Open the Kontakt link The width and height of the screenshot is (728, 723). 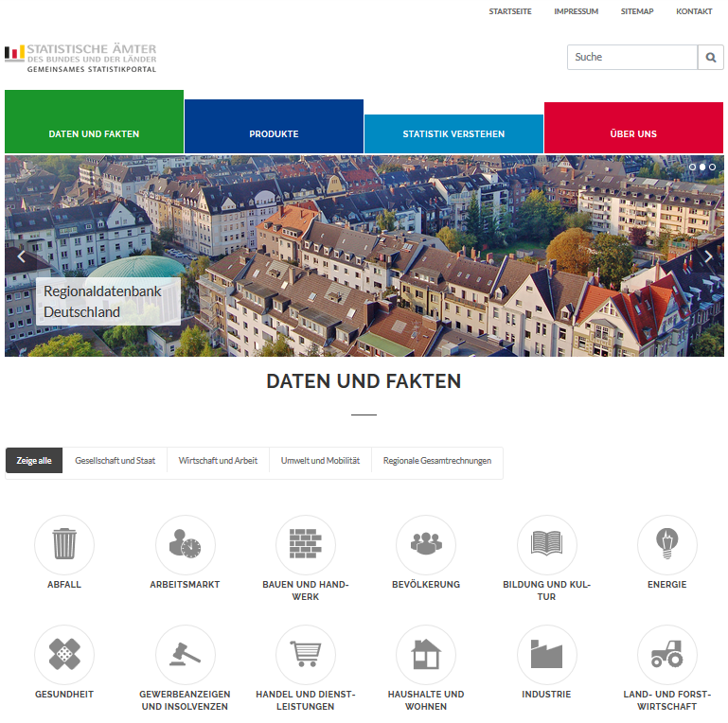pyautogui.click(x=694, y=11)
